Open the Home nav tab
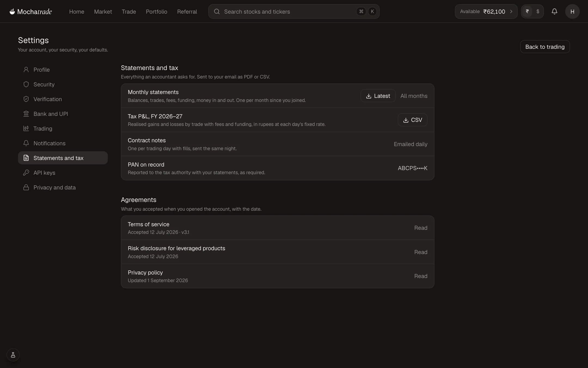 click(x=76, y=11)
